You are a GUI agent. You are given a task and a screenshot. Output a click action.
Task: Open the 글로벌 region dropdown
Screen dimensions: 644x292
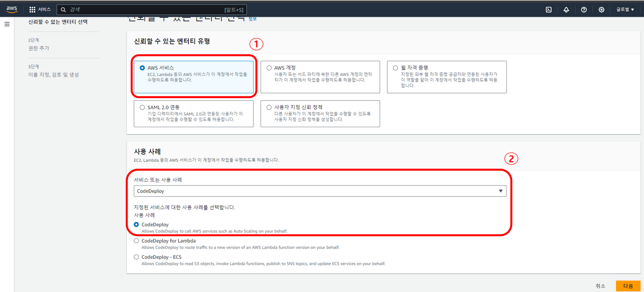click(x=625, y=9)
